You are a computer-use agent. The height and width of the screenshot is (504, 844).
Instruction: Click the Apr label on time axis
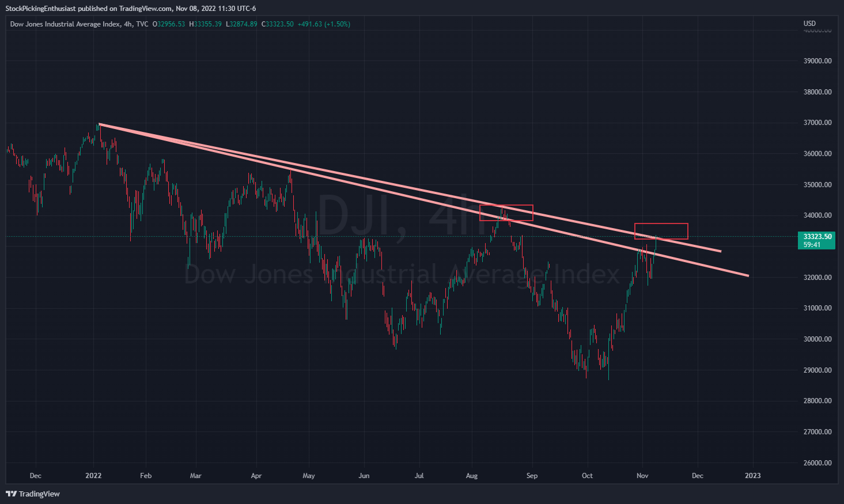coord(256,476)
